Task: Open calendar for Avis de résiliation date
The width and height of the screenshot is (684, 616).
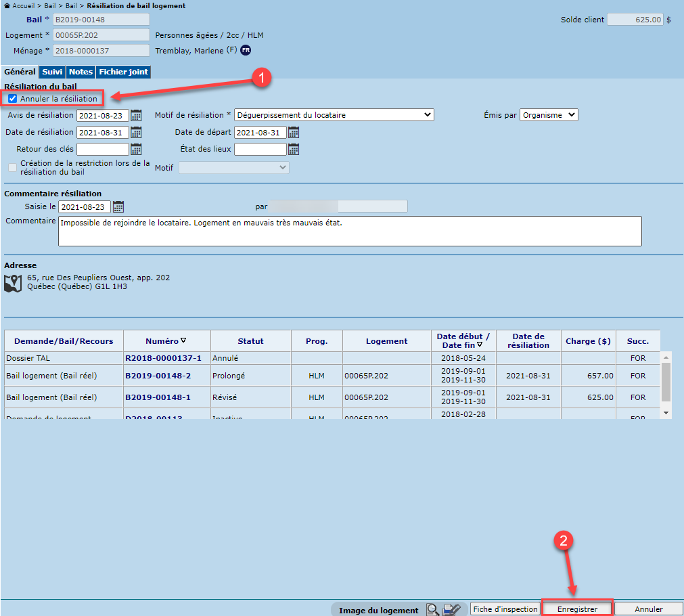Action: pyautogui.click(x=136, y=115)
